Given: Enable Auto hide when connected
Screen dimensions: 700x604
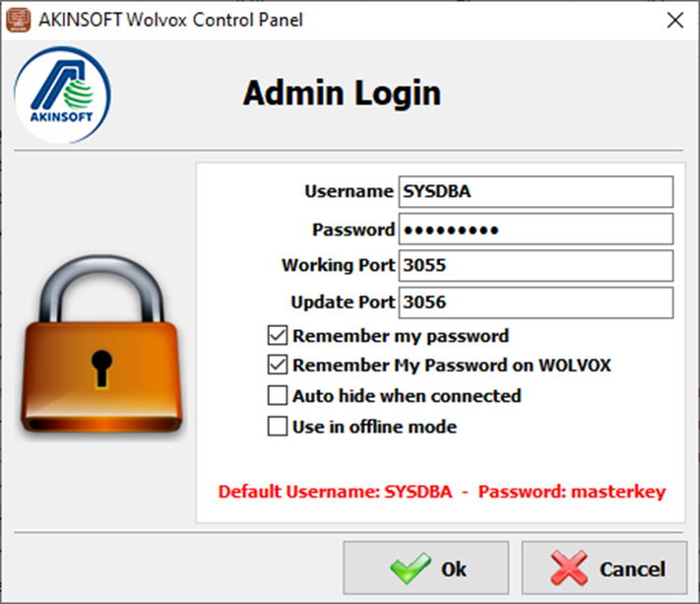Looking at the screenshot, I should click(278, 396).
